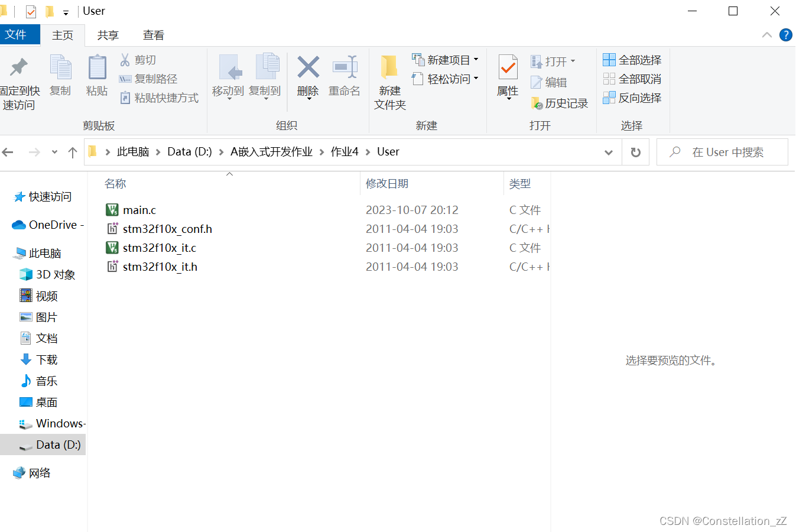Sort files by Date modified (修改日期)
The width and height of the screenshot is (796, 532).
[x=387, y=184]
